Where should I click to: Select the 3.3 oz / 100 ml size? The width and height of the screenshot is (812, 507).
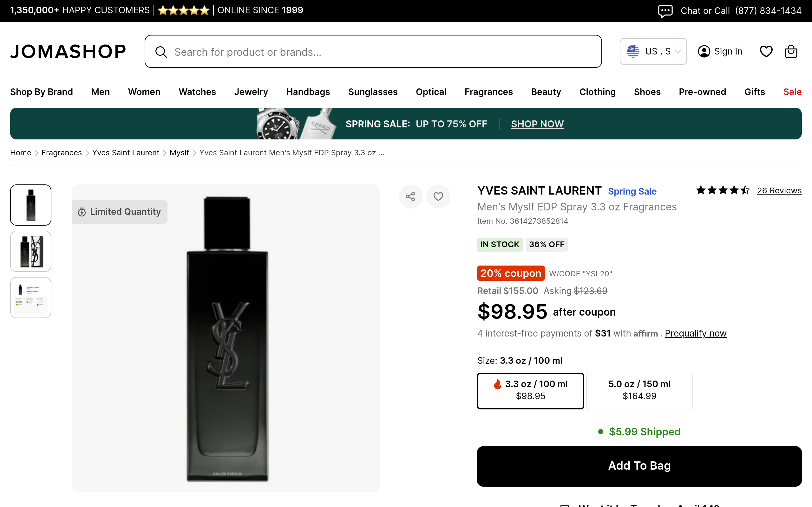pyautogui.click(x=530, y=391)
